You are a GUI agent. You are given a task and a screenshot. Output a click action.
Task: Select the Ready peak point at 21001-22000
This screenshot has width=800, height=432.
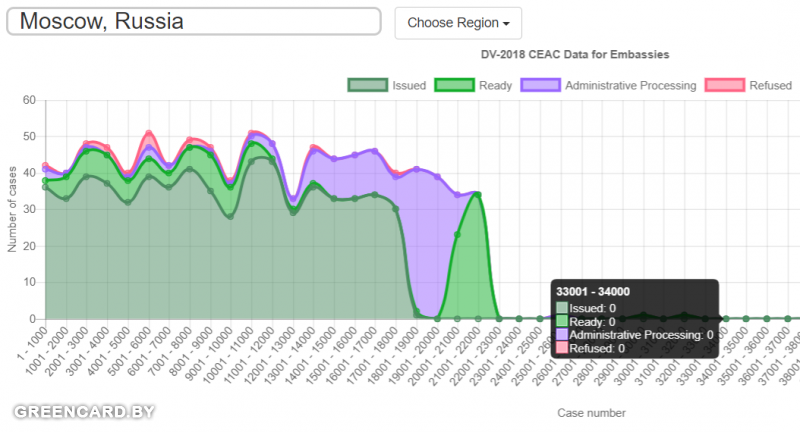tap(477, 195)
